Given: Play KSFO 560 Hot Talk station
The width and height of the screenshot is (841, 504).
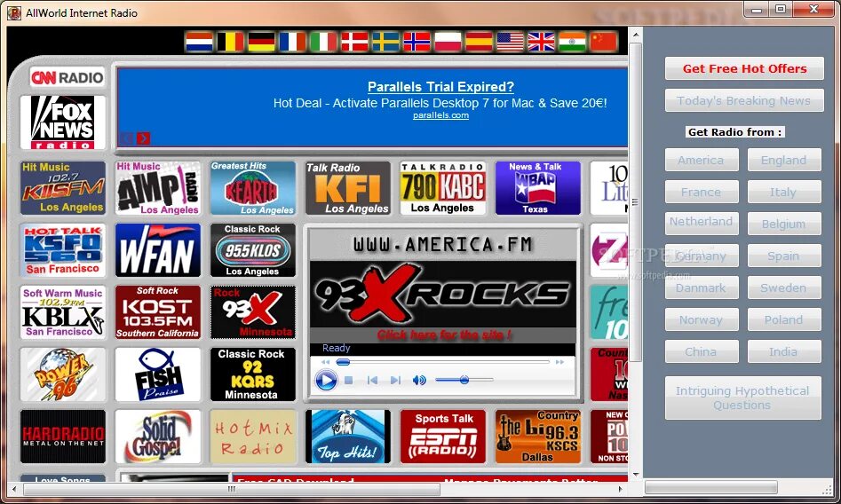Looking at the screenshot, I should [63, 250].
